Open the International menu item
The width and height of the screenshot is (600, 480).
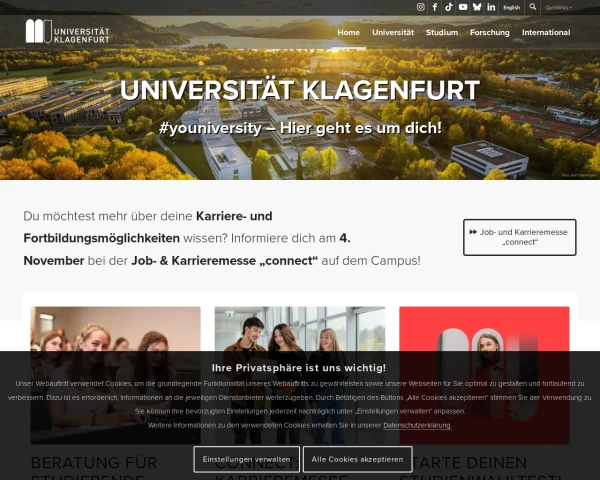(546, 33)
